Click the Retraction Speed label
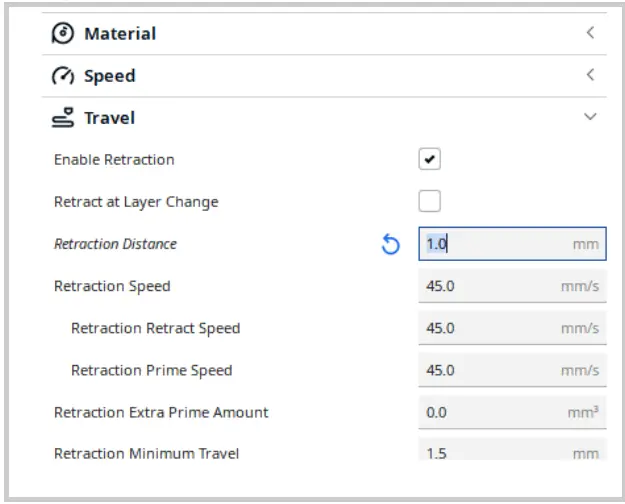The image size is (625, 504). pyautogui.click(x=112, y=286)
